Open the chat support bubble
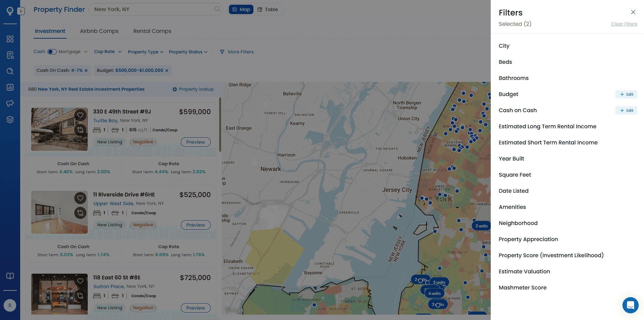This screenshot has width=644, height=320. click(630, 305)
